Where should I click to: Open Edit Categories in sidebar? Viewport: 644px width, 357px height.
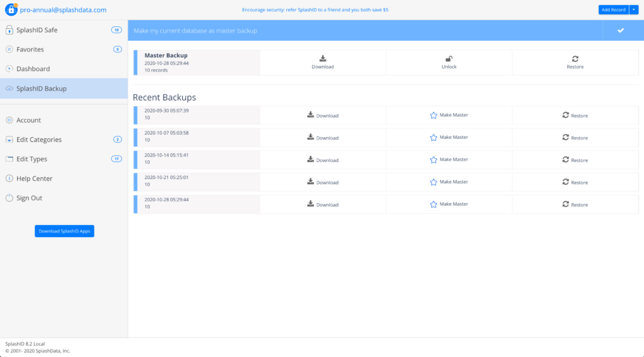39,140
